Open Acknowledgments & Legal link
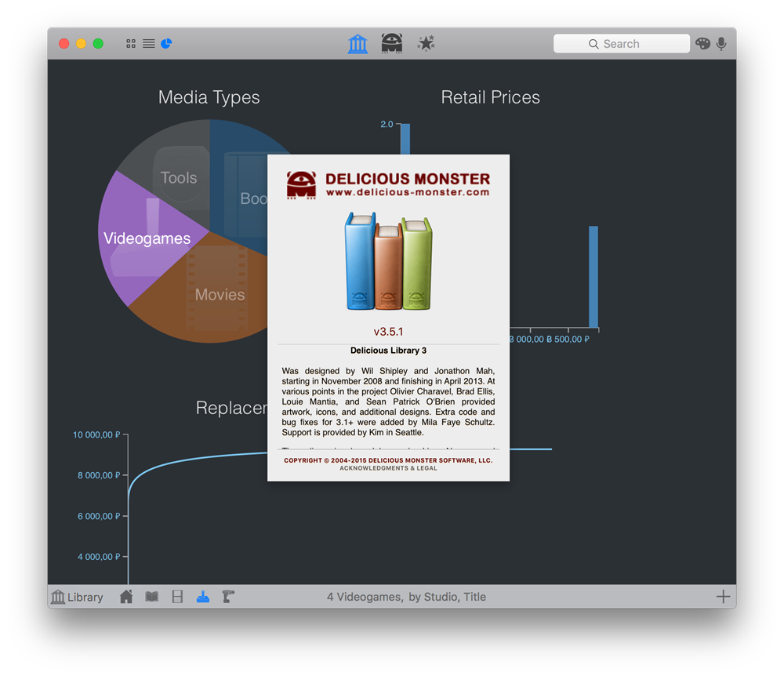784x676 pixels. coord(389,468)
